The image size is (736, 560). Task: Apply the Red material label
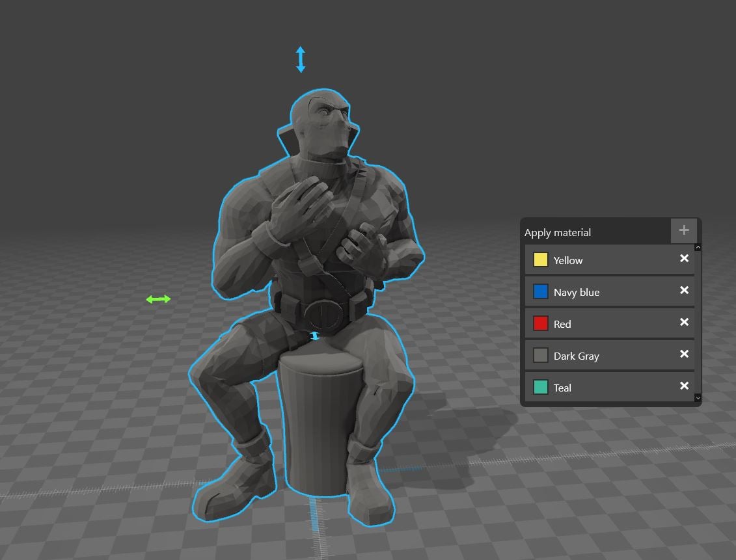point(562,324)
